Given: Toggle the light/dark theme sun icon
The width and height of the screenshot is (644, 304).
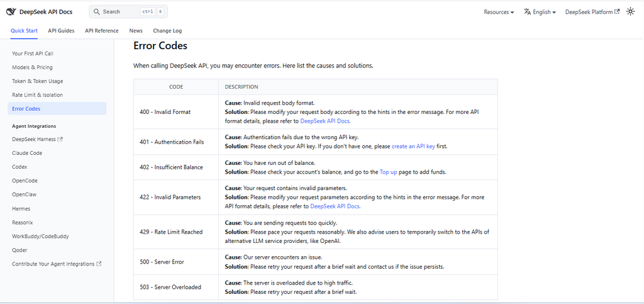Looking at the screenshot, I should 630,12.
